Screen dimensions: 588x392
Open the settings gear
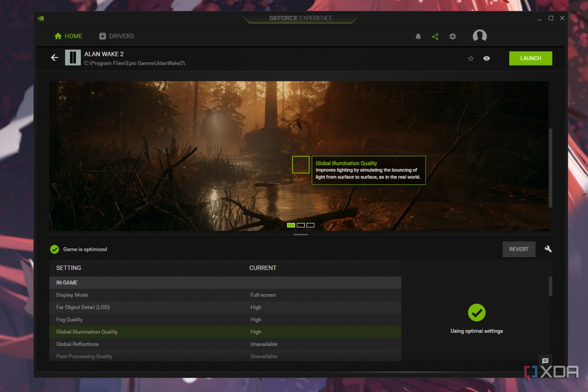(452, 36)
